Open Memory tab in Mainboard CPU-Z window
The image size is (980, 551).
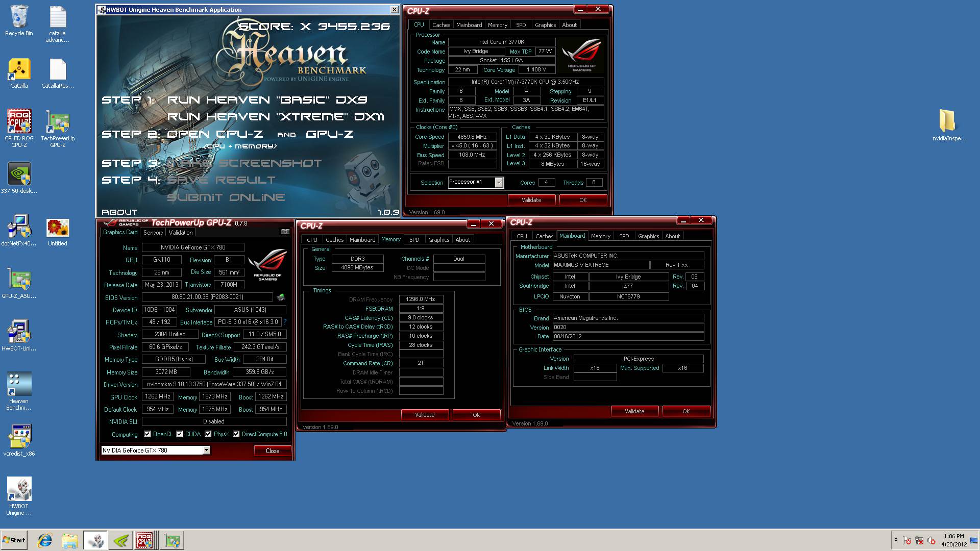pyautogui.click(x=600, y=236)
